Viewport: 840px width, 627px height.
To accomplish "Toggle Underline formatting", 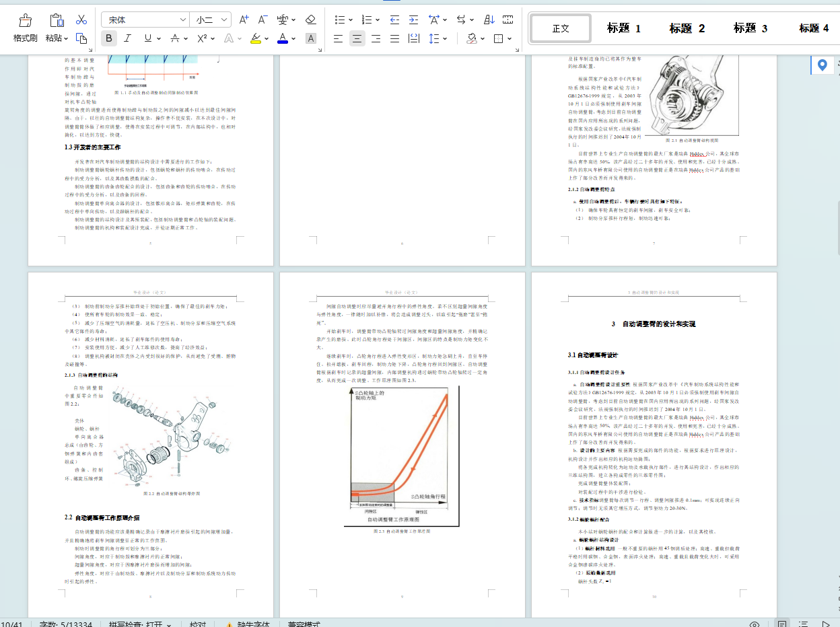I will [x=147, y=38].
